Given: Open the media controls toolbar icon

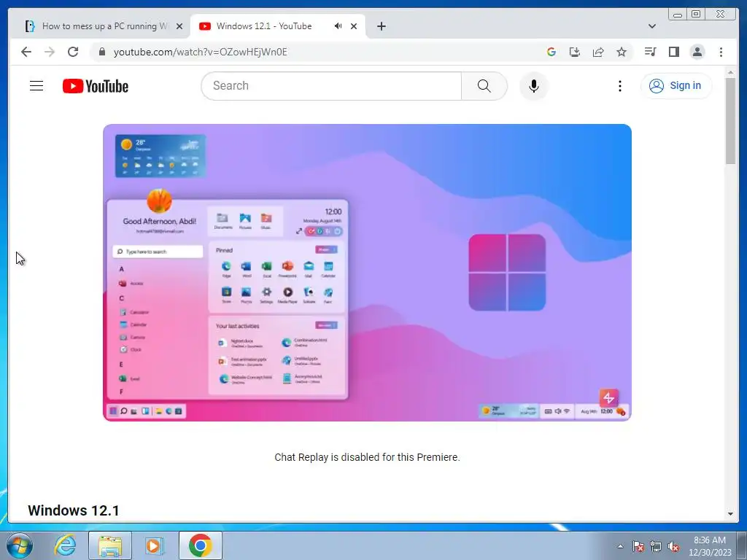Looking at the screenshot, I should (650, 52).
